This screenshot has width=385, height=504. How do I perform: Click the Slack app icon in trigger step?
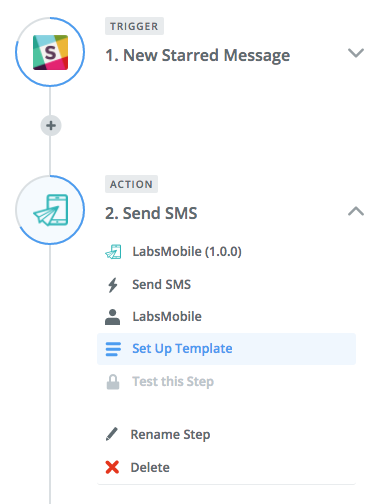(x=50, y=52)
